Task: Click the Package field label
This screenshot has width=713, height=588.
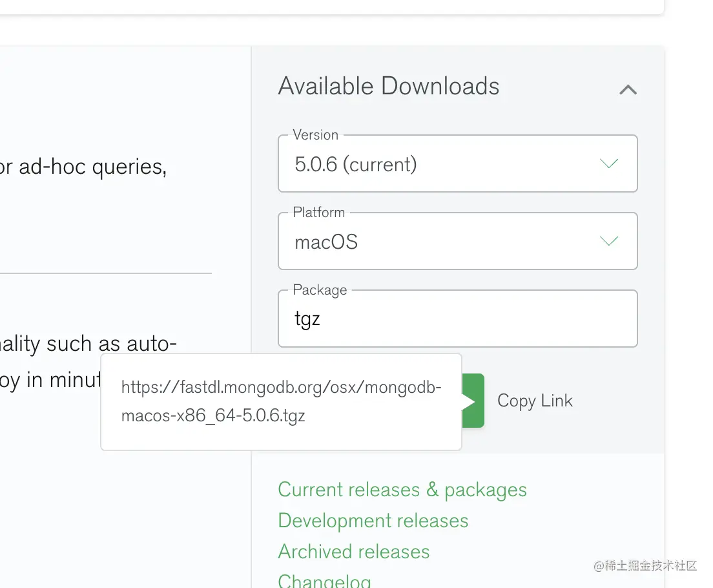Action: coord(320,290)
